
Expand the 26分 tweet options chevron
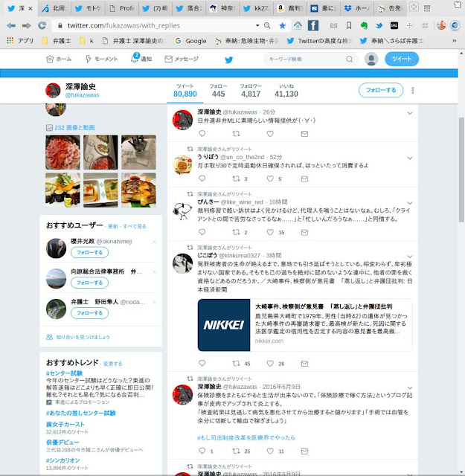pos(410,113)
